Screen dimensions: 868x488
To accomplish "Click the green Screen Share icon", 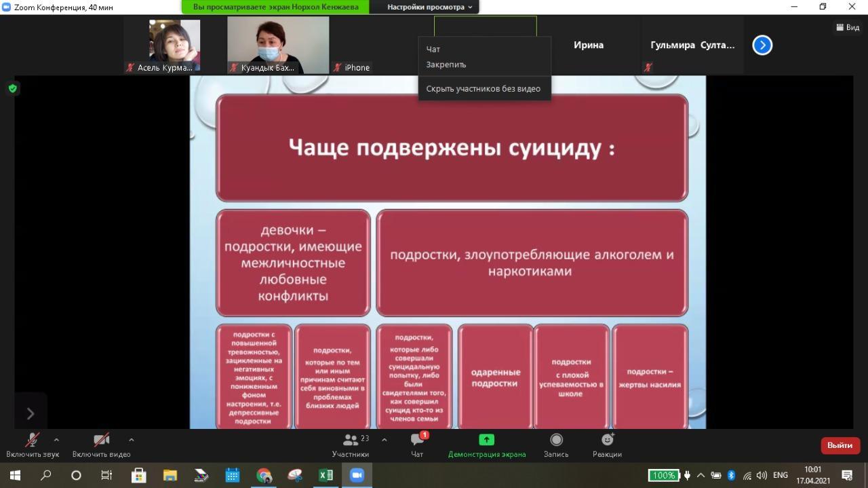I will 486,440.
